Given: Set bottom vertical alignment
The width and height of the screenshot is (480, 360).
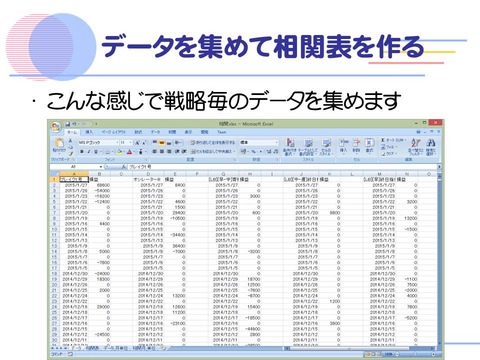Looking at the screenshot, I should click(x=169, y=143).
